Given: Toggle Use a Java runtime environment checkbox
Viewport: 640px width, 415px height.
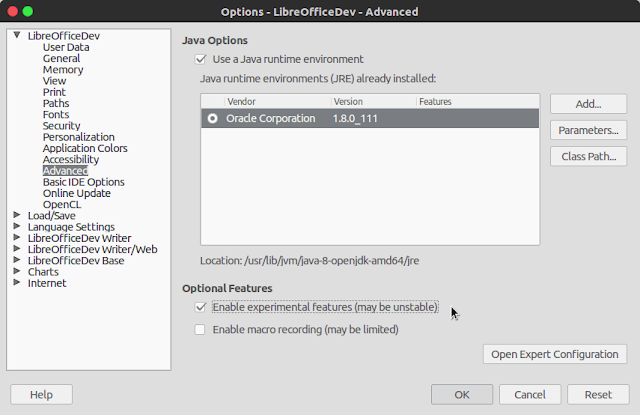Looking at the screenshot, I should coord(200,59).
